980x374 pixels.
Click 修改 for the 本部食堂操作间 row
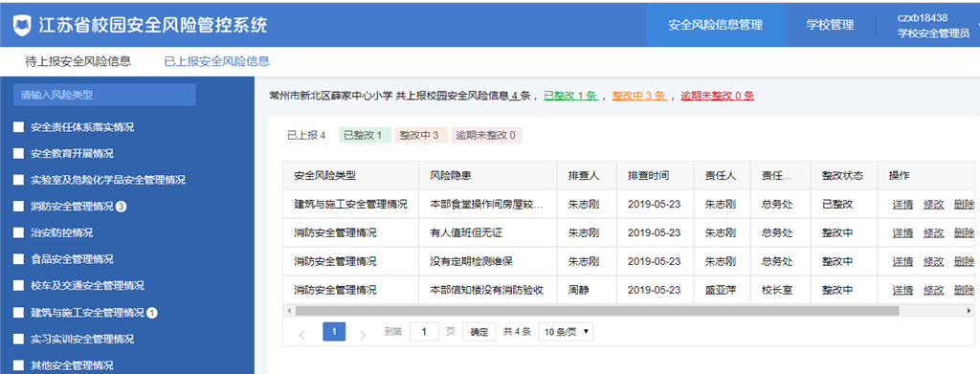click(933, 204)
